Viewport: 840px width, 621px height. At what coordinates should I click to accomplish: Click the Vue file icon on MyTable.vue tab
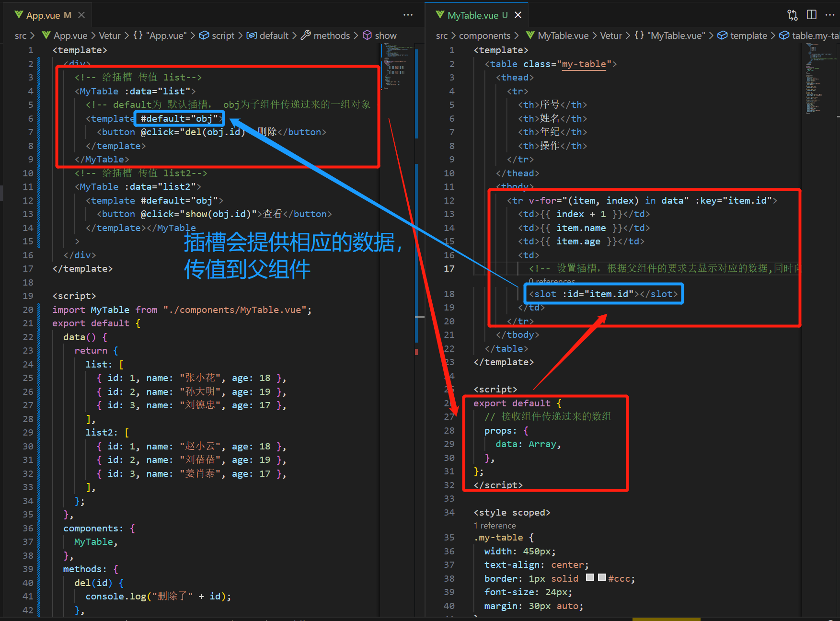440,15
